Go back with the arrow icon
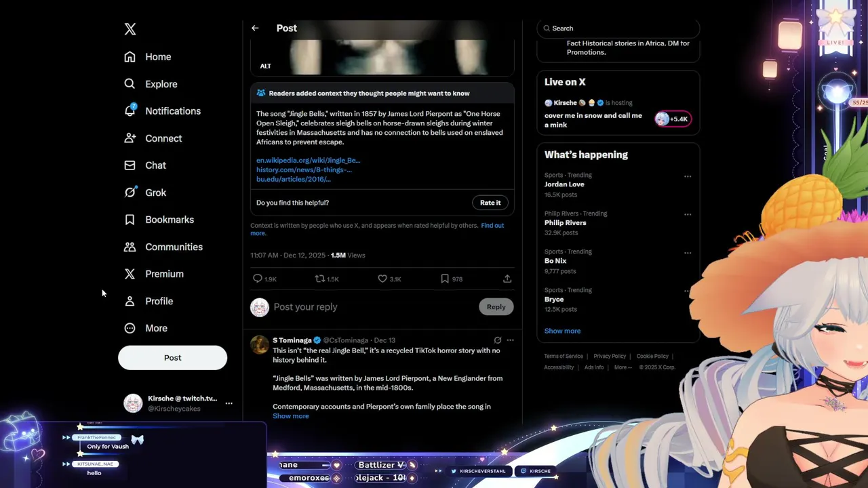The image size is (868, 488). 255,28
